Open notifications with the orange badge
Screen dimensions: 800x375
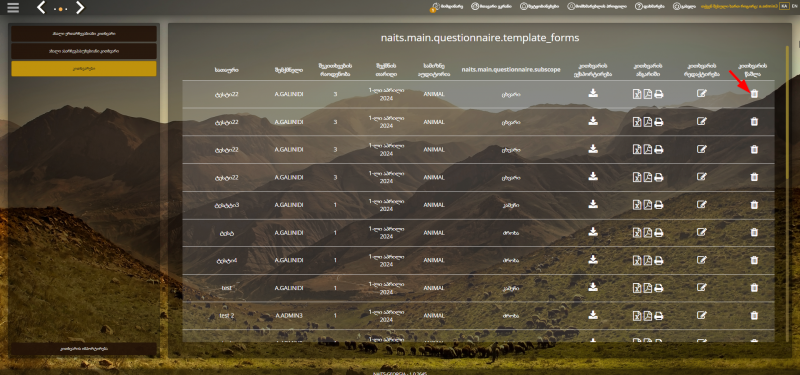point(446,7)
